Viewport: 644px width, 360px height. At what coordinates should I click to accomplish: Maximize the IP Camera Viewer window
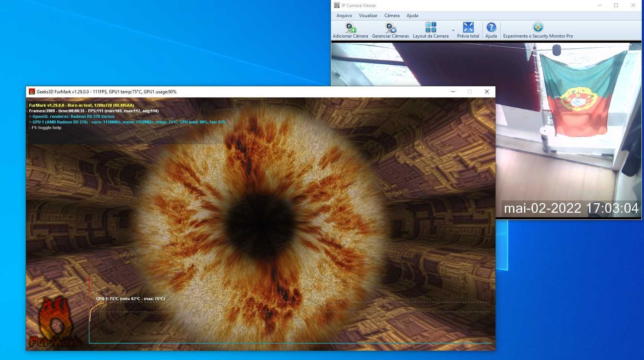click(616, 5)
